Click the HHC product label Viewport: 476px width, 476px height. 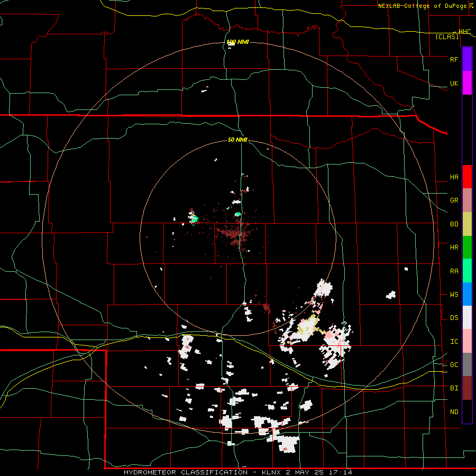[x=464, y=31]
